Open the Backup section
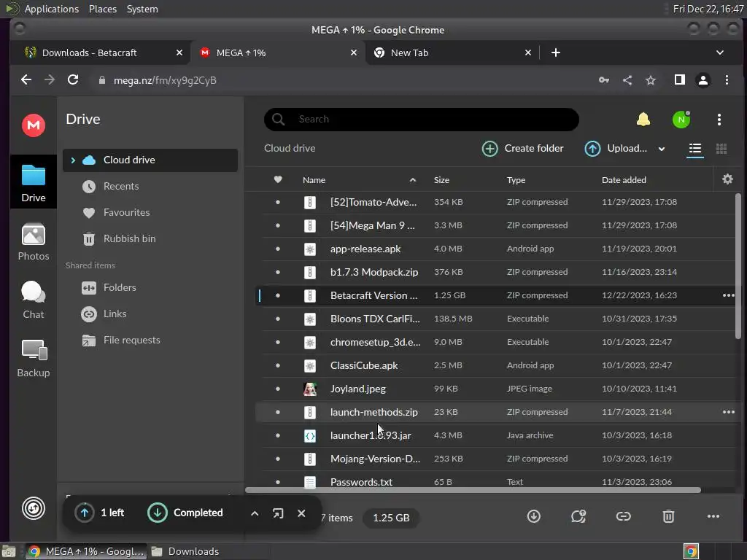Image resolution: width=747 pixels, height=560 pixels. tap(34, 359)
